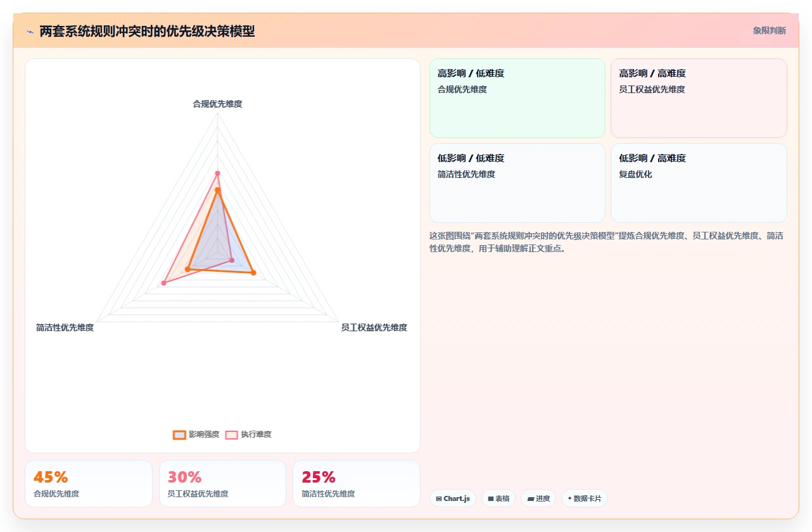Click the 简洁性优先维度 radar axis label
The width and height of the screenshot is (812, 532).
pos(65,327)
